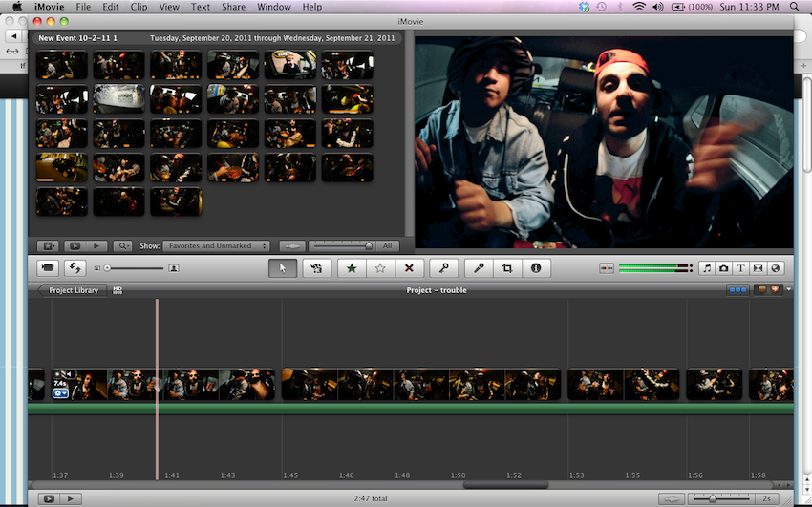Select the crop and rotate tool
The height and width of the screenshot is (507, 812).
[507, 268]
